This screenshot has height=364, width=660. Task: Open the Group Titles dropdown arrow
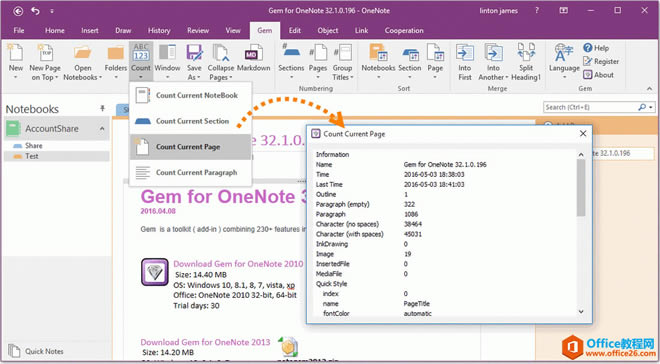(351, 78)
